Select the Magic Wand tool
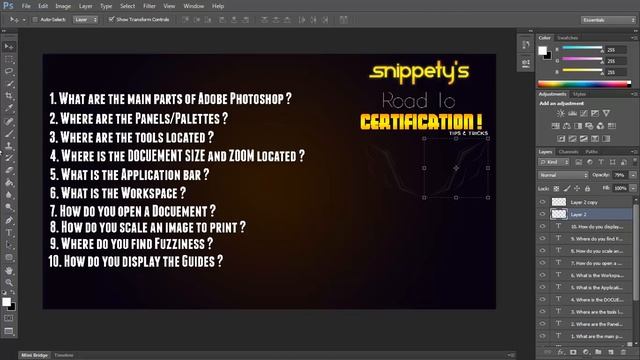This screenshot has height=360, width=640. [9, 84]
